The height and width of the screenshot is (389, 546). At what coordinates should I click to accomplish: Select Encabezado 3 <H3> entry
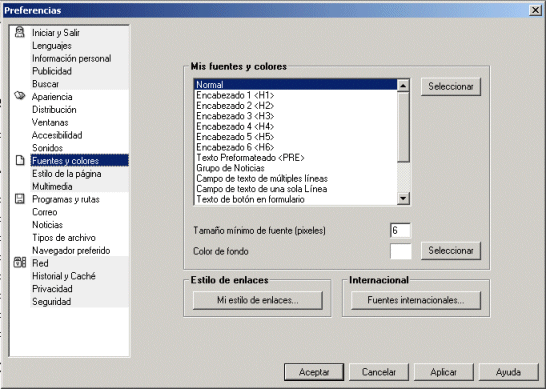(296, 116)
